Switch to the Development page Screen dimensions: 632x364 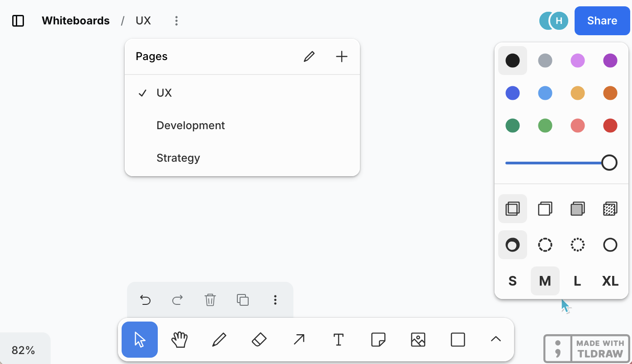[x=190, y=126]
